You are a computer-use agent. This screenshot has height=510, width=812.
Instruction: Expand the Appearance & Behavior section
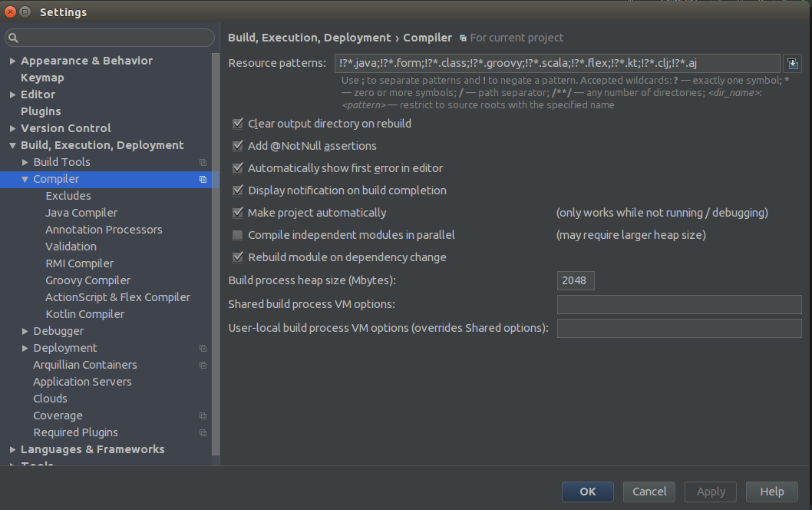[x=12, y=61]
